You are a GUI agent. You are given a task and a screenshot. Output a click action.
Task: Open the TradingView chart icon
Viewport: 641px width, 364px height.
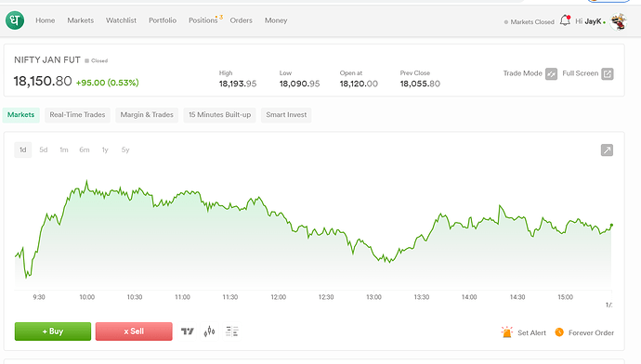[188, 331]
